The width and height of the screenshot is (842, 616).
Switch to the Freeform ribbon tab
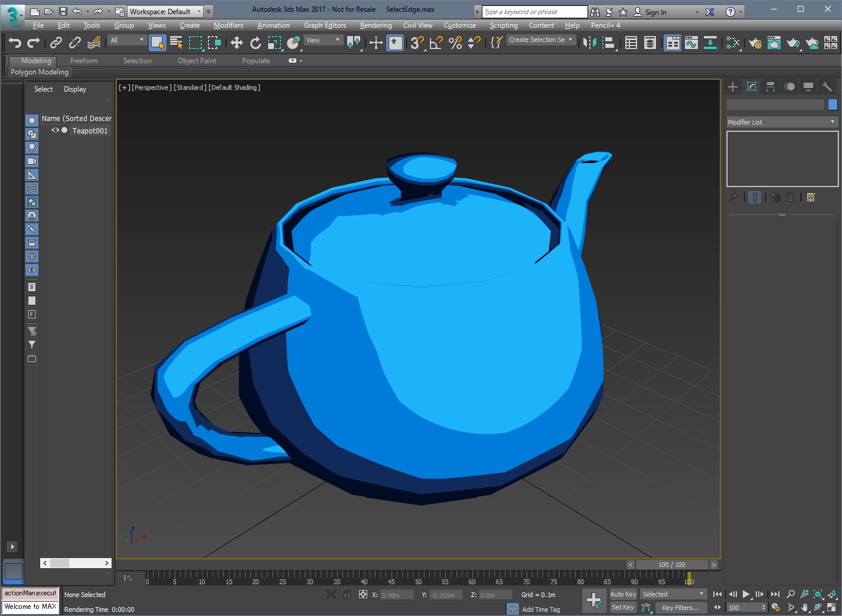(84, 61)
